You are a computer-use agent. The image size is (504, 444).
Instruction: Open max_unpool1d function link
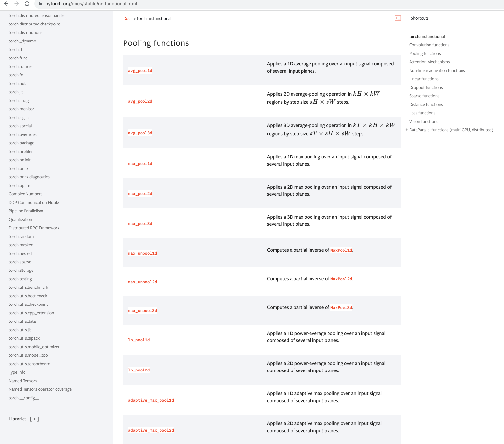[143, 253]
